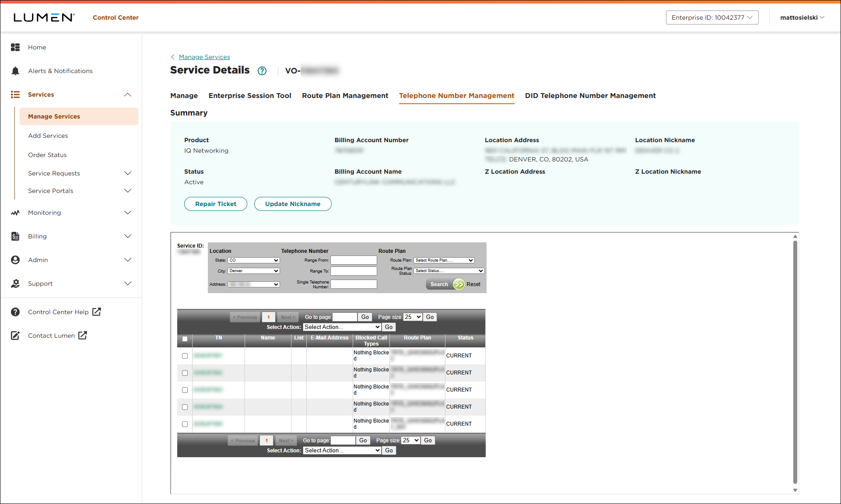Toggle the select-all checkbox in the TN table header
Image resolution: width=841 pixels, height=504 pixels.
[x=185, y=339]
